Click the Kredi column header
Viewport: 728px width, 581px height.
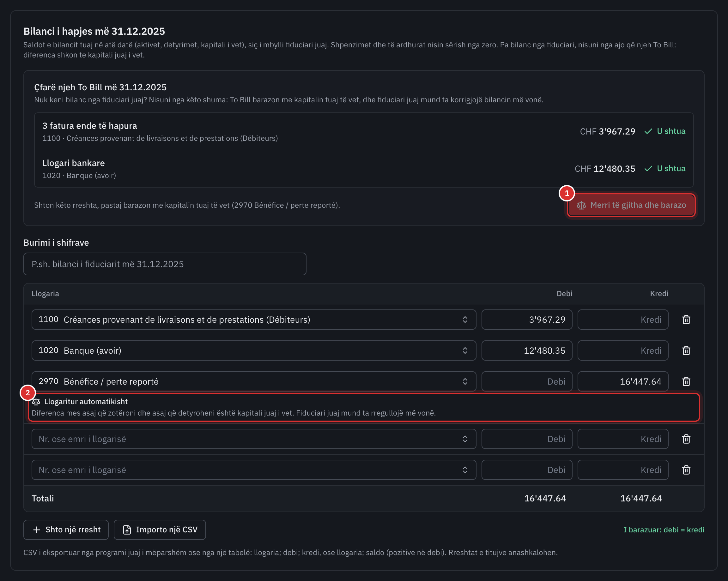click(x=659, y=294)
